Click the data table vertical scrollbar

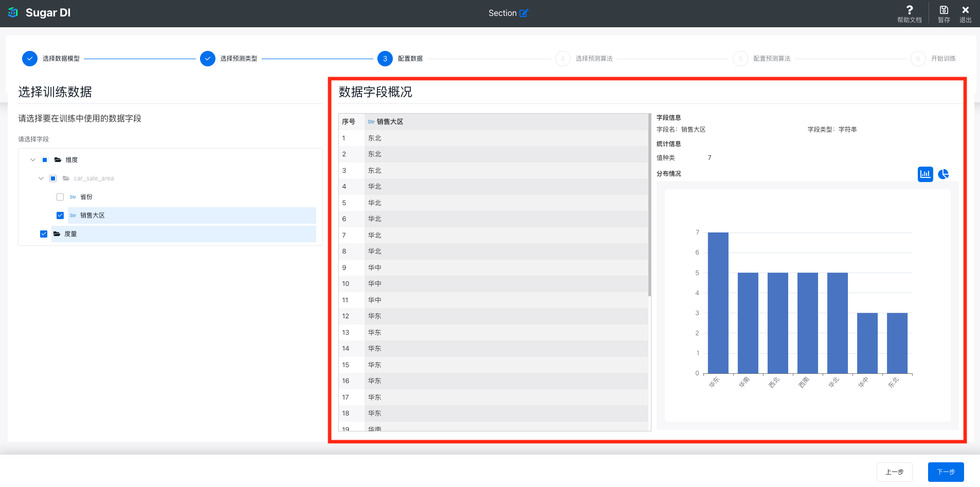point(650,206)
